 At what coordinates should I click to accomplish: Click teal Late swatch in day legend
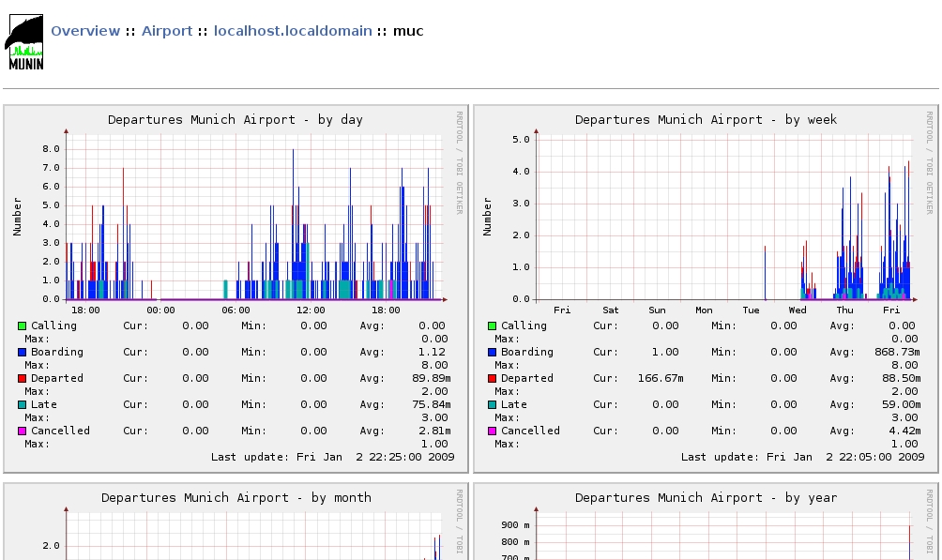click(x=22, y=405)
